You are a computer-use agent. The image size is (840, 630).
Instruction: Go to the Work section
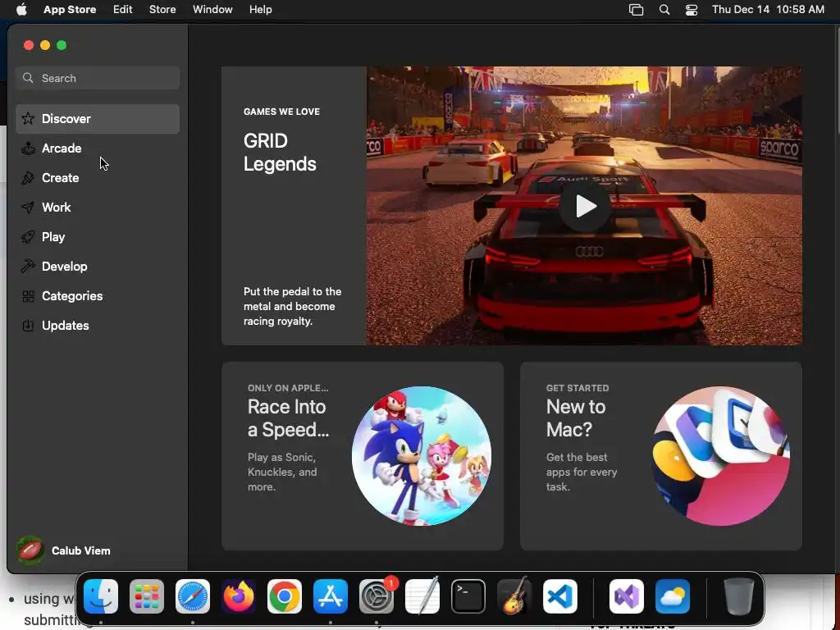(x=98, y=208)
